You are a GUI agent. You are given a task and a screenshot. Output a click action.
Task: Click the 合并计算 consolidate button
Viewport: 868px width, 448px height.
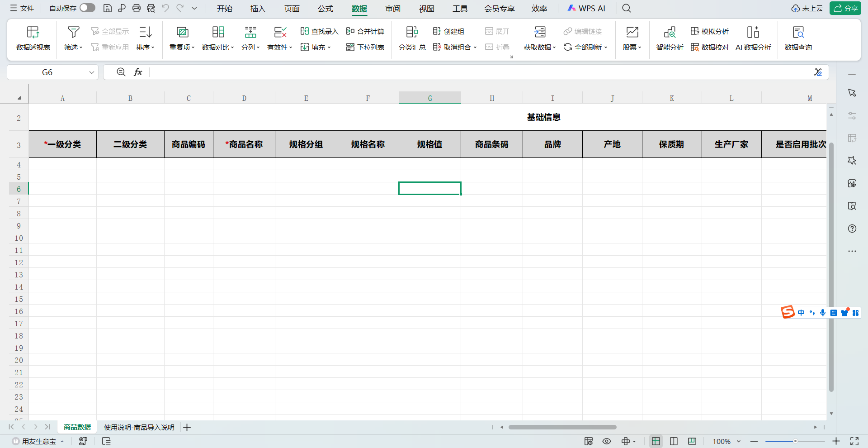(365, 31)
